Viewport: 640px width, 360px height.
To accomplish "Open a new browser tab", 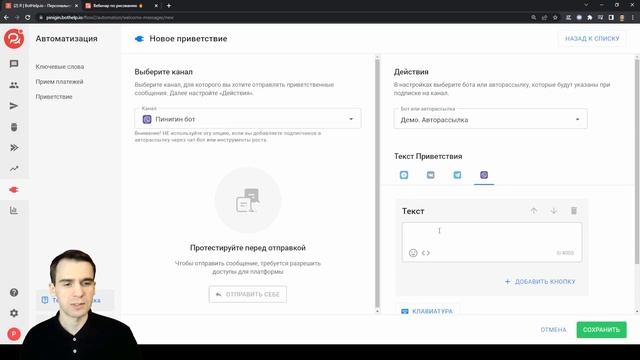I will pos(169,6).
